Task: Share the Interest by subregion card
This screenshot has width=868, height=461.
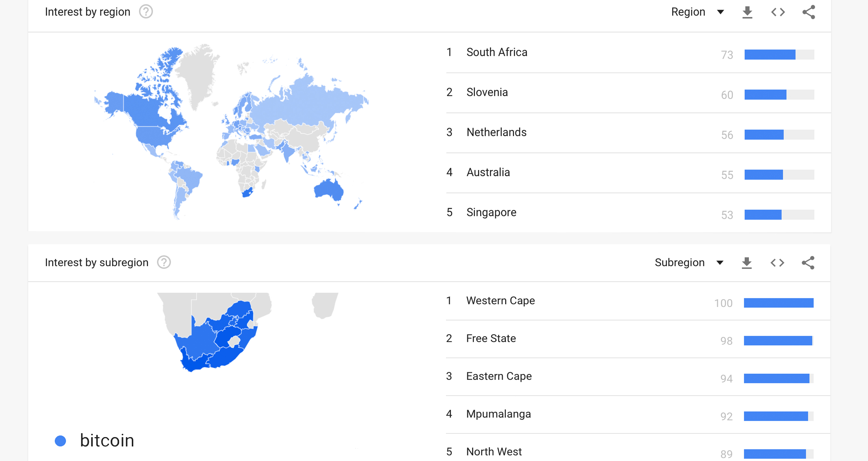Action: point(808,263)
